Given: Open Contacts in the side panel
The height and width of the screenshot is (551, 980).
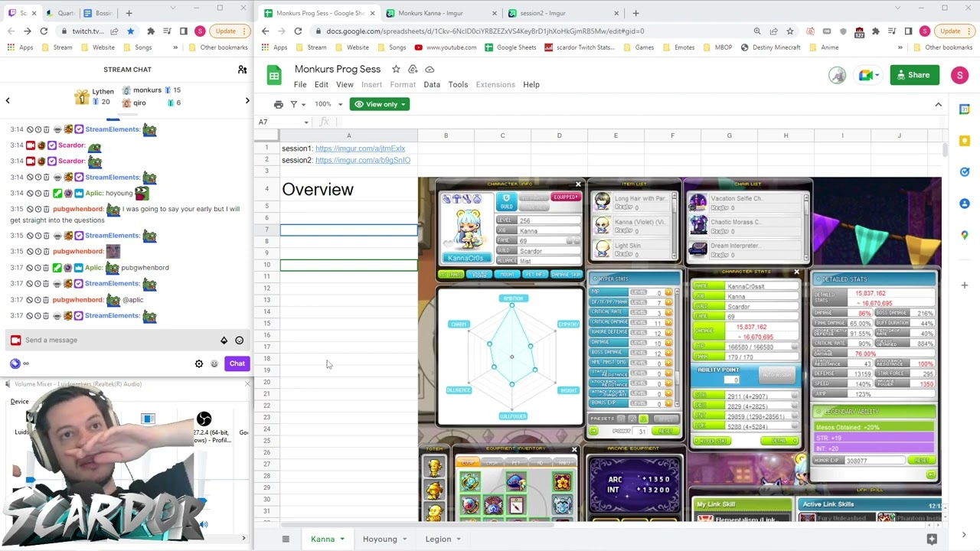Looking at the screenshot, I should point(965,204).
